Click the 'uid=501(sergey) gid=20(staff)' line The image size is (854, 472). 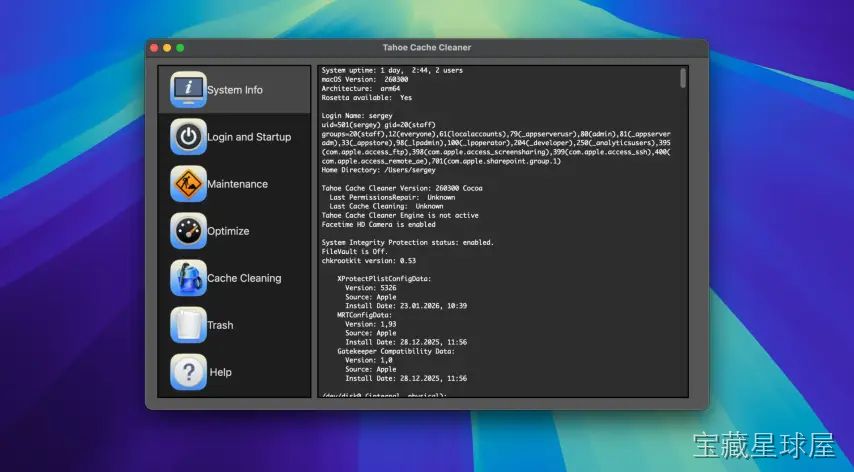coord(379,125)
